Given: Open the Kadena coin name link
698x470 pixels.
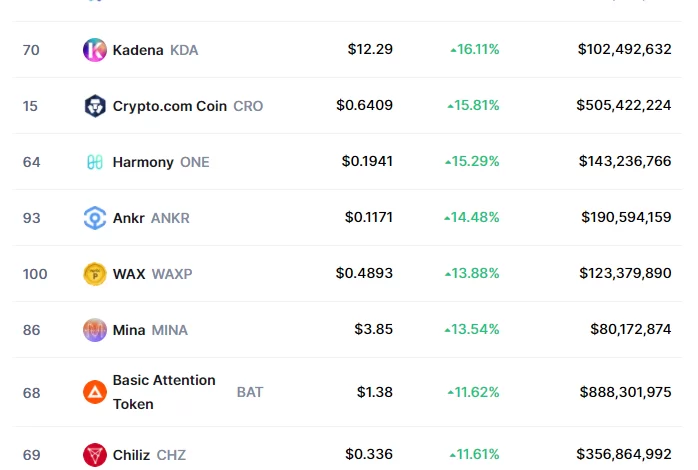Looking at the screenshot, I should tap(138, 50).
